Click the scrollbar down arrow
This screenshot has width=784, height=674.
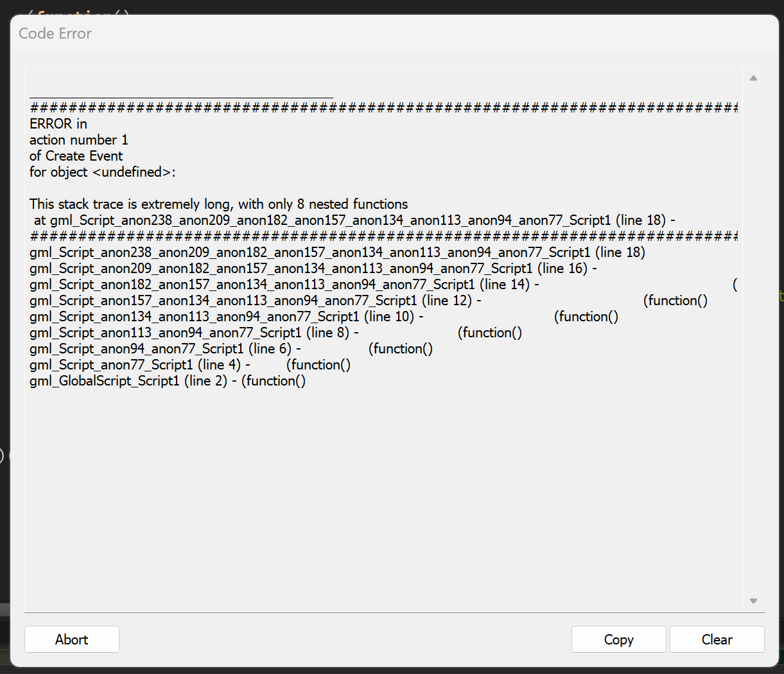tap(753, 601)
